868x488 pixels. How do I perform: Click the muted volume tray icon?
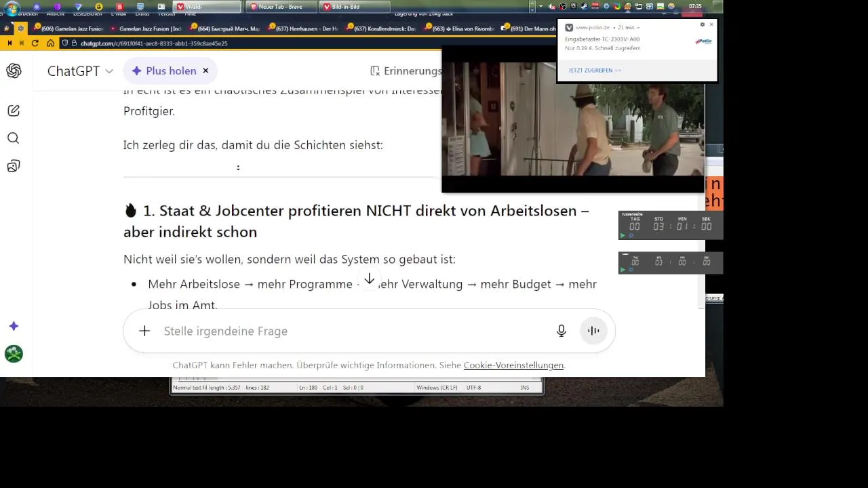coord(551,7)
